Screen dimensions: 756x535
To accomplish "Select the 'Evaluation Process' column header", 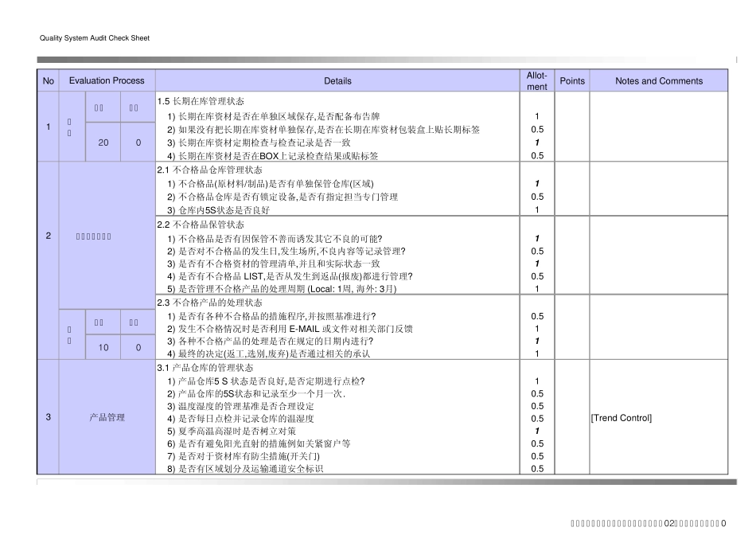I will [107, 80].
